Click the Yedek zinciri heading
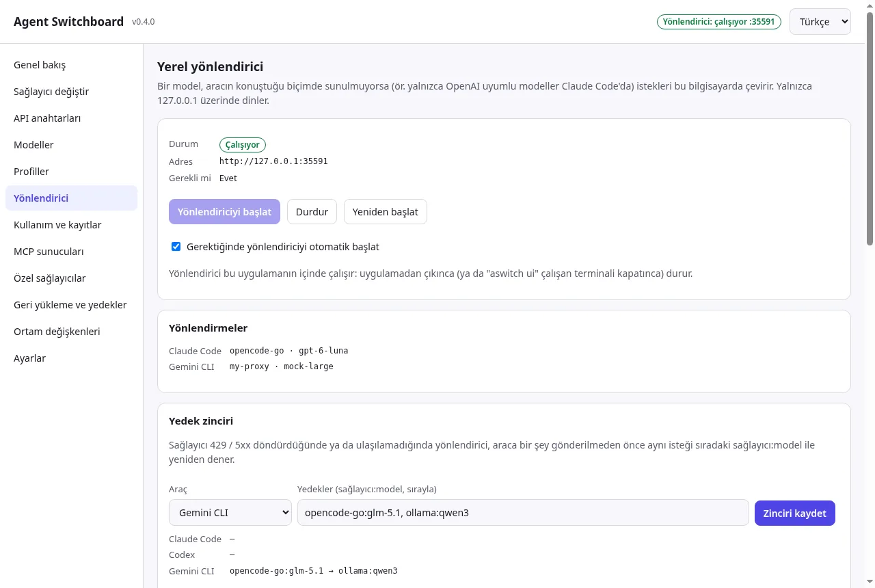875x588 pixels. [x=201, y=421]
